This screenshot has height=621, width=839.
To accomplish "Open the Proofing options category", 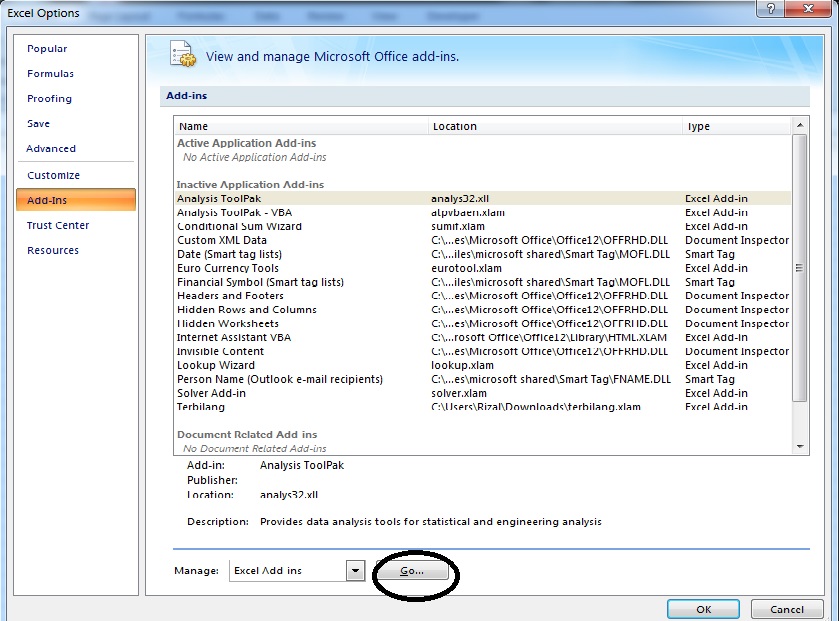I will tap(49, 99).
